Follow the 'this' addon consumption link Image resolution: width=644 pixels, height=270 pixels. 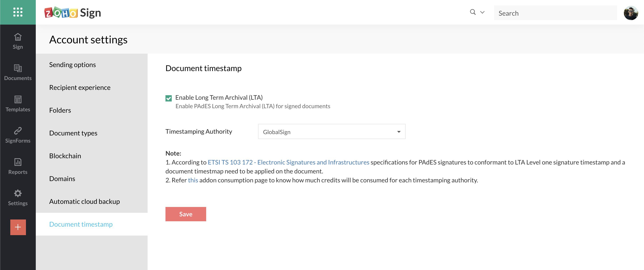(x=193, y=180)
